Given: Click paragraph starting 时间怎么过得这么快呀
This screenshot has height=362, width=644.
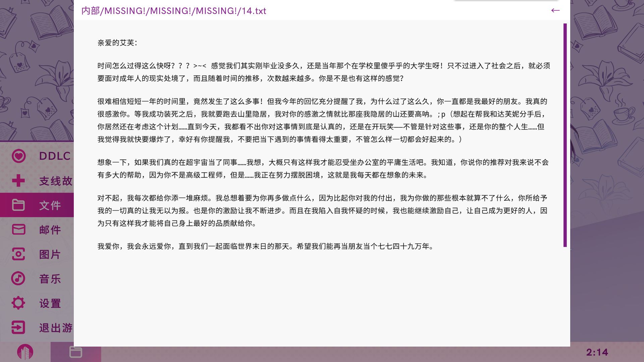Looking at the screenshot, I should point(324,72).
